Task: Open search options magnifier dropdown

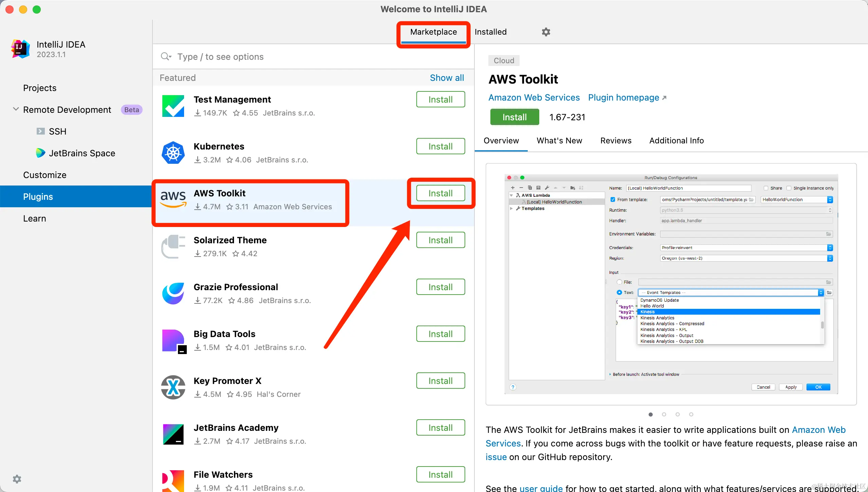Action: tap(166, 56)
